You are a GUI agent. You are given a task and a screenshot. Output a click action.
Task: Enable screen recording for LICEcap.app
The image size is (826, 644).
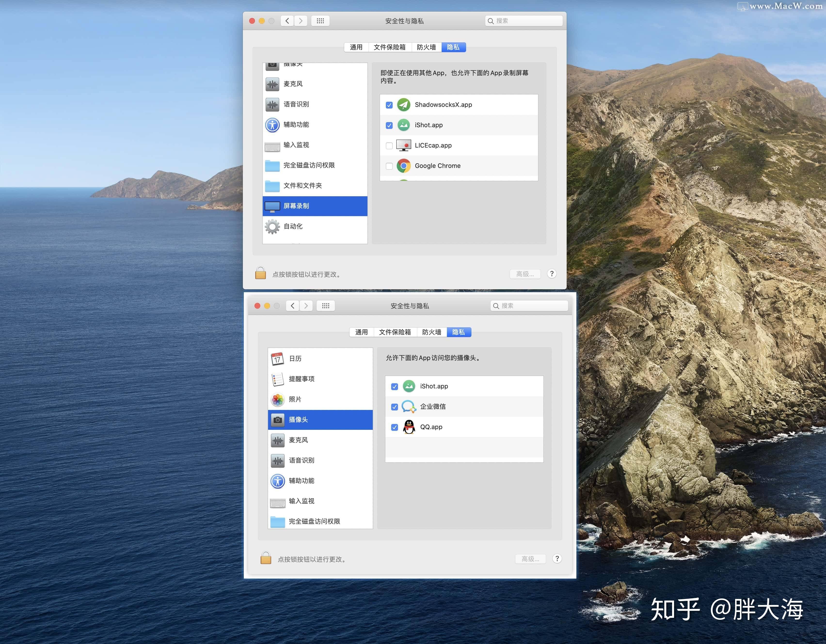point(389,145)
